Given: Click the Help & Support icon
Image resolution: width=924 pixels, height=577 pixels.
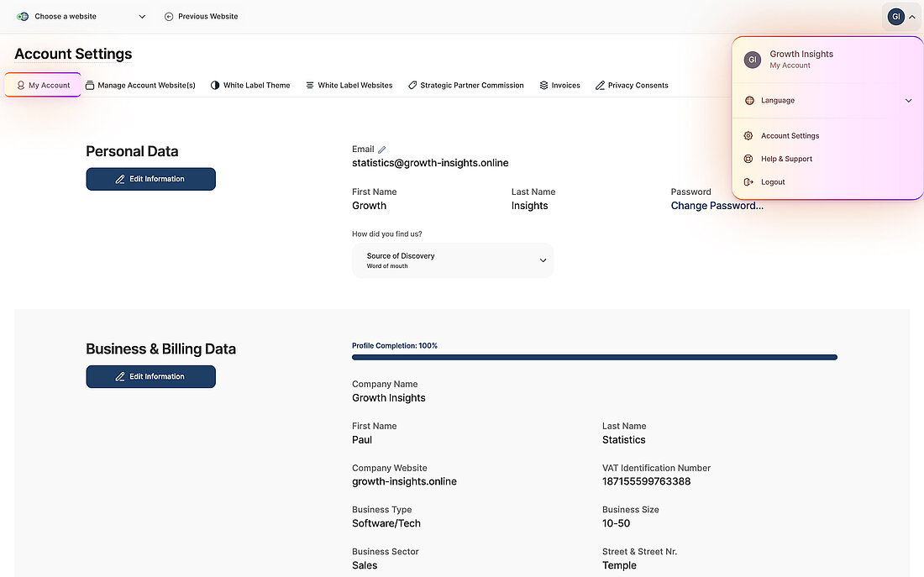Looking at the screenshot, I should 748,159.
